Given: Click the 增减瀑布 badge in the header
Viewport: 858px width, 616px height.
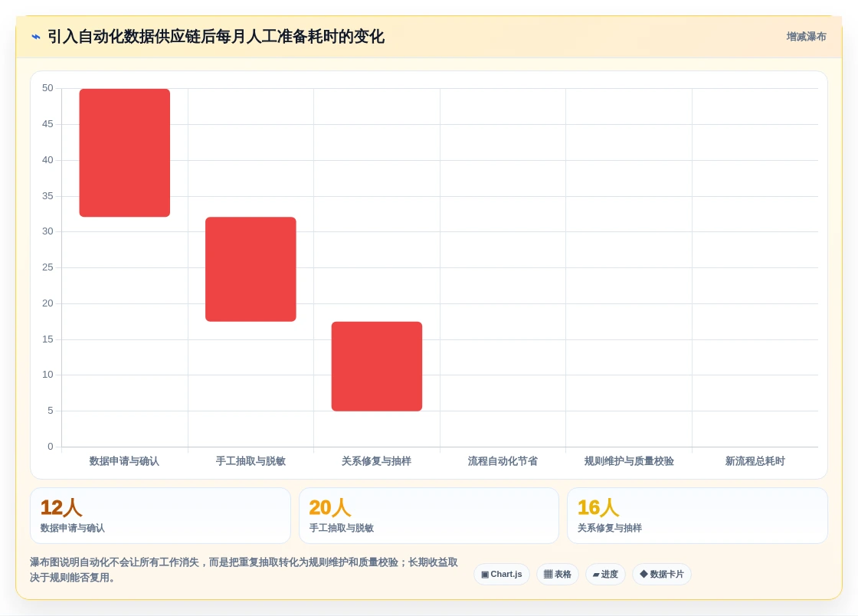Looking at the screenshot, I should pos(806,37).
